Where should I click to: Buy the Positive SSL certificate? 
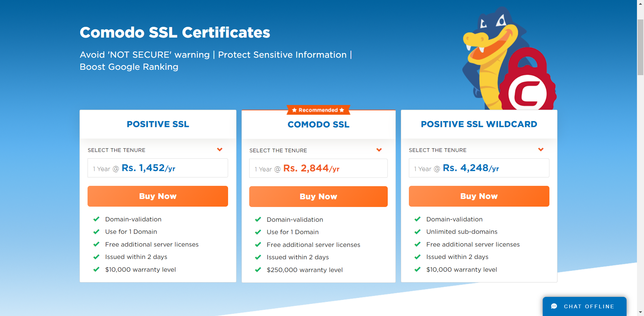158,196
